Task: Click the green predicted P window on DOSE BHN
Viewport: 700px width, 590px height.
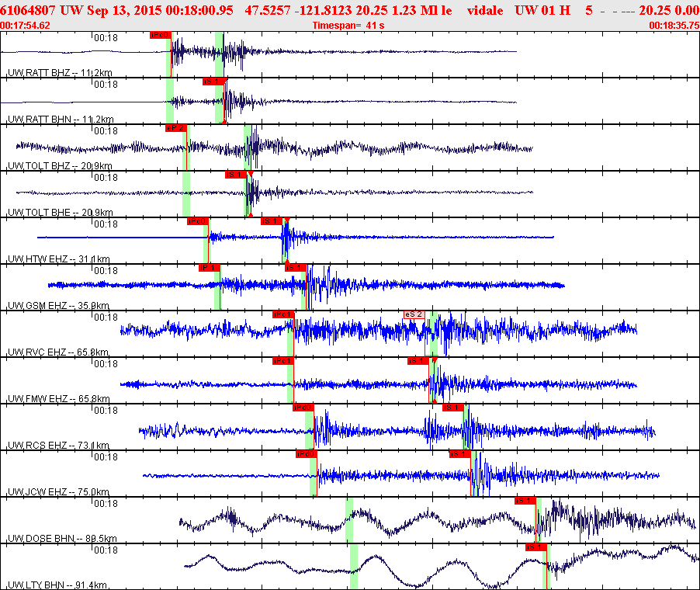Action: click(x=349, y=520)
